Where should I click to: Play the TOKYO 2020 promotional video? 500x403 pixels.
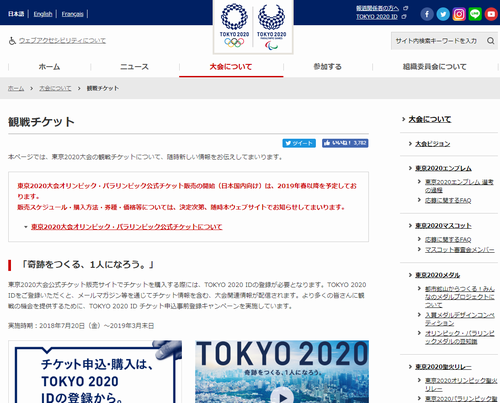point(282,397)
